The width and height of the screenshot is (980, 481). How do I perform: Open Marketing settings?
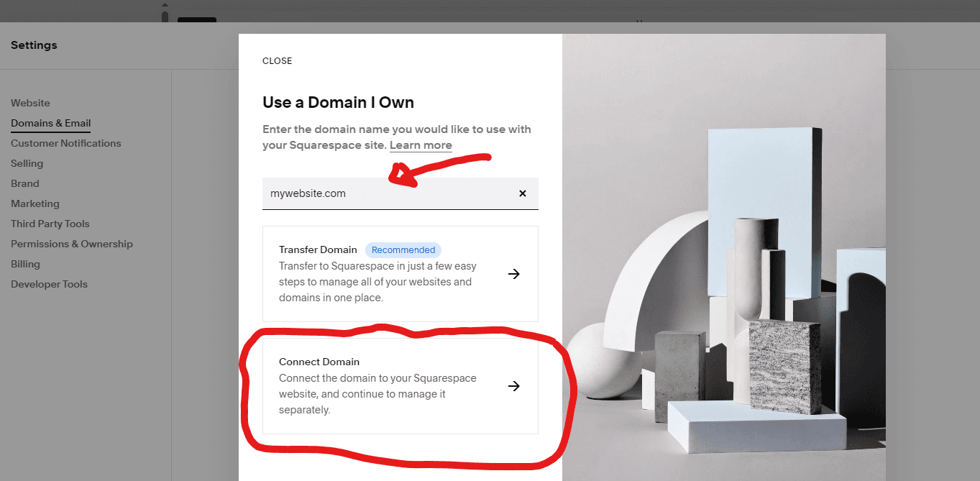(35, 203)
